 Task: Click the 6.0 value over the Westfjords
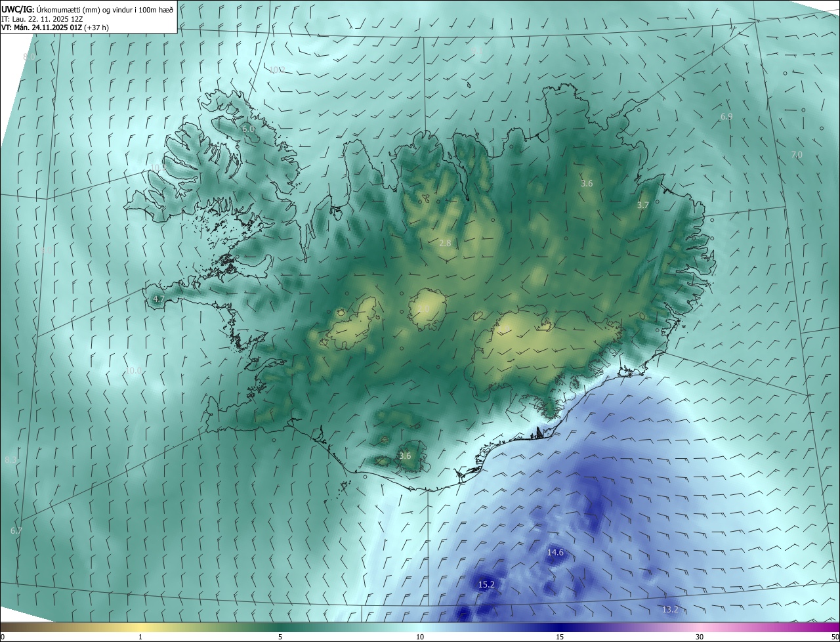(x=248, y=129)
